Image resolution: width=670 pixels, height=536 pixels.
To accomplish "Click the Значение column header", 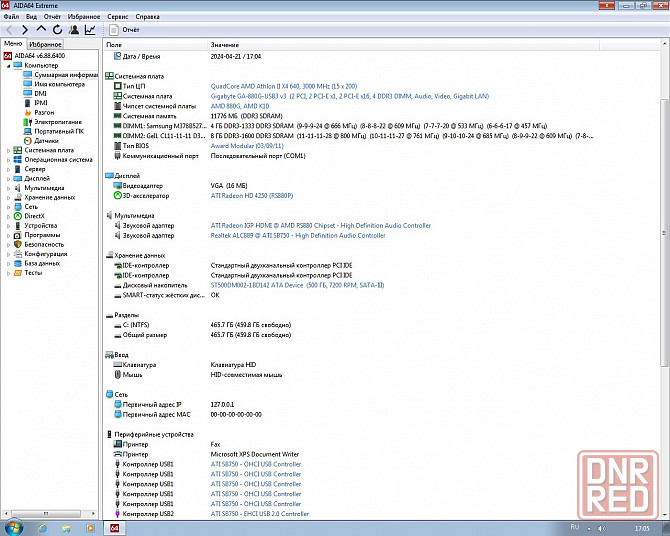I will pos(404,44).
